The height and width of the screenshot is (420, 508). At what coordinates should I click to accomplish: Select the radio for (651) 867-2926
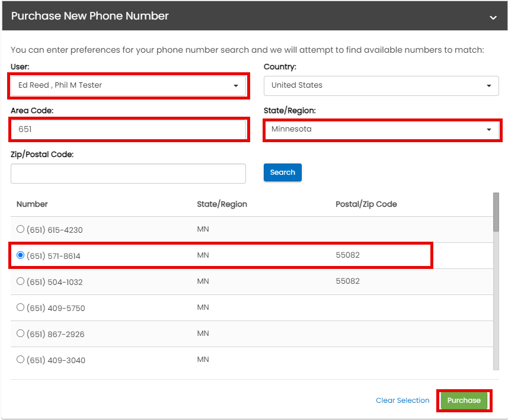point(20,333)
